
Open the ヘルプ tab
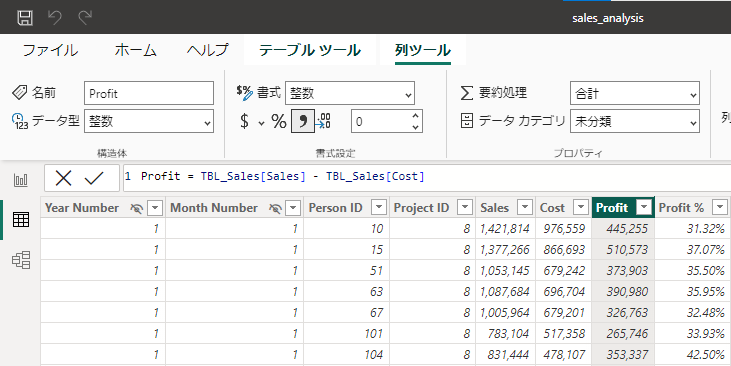[x=207, y=50]
